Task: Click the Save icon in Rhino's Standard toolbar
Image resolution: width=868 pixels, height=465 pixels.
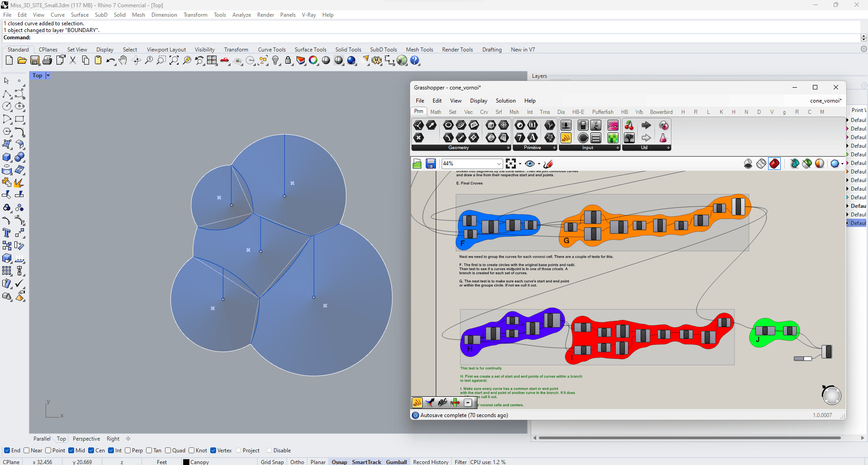Action: click(x=34, y=61)
